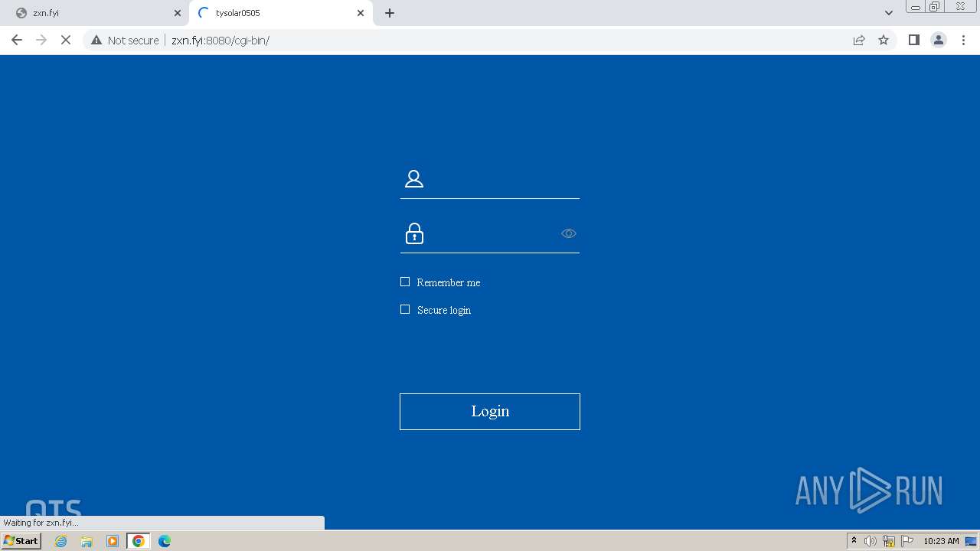The width and height of the screenshot is (980, 551).
Task: Click the Show desktop tray button
Action: [971, 541]
